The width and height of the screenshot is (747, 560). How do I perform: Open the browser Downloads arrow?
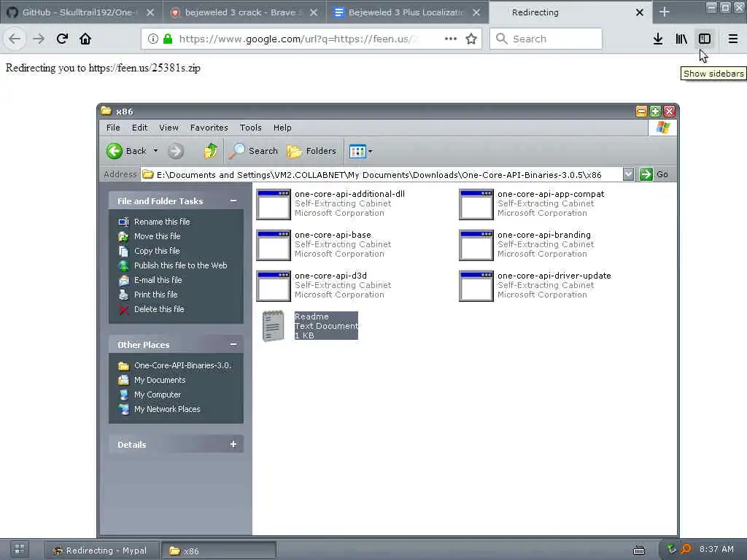pyautogui.click(x=658, y=39)
